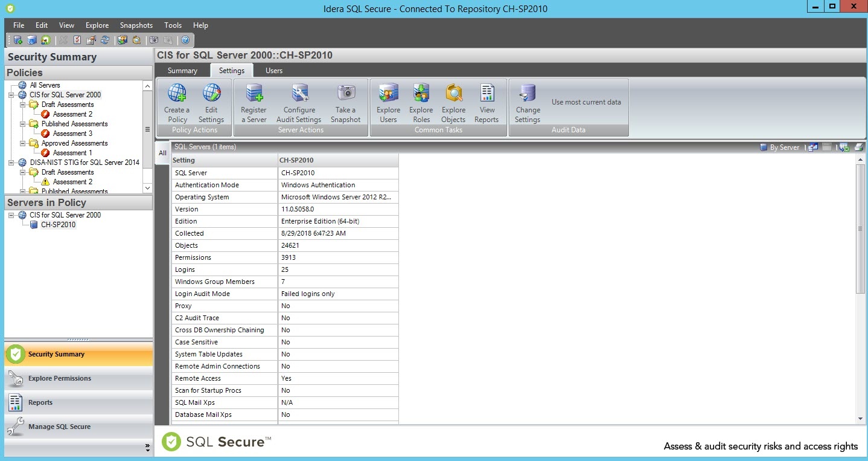Collapse CIS node in Servers in Policy
The height and width of the screenshot is (461, 868).
point(11,215)
